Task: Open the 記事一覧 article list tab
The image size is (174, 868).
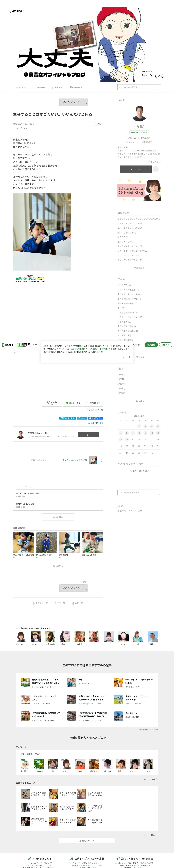Action: click(40, 88)
